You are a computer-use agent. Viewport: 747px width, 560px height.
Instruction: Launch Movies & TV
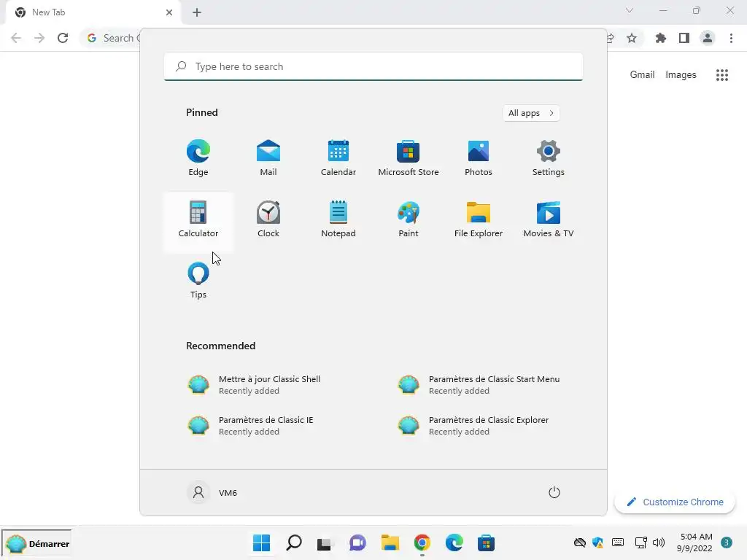[x=549, y=219]
